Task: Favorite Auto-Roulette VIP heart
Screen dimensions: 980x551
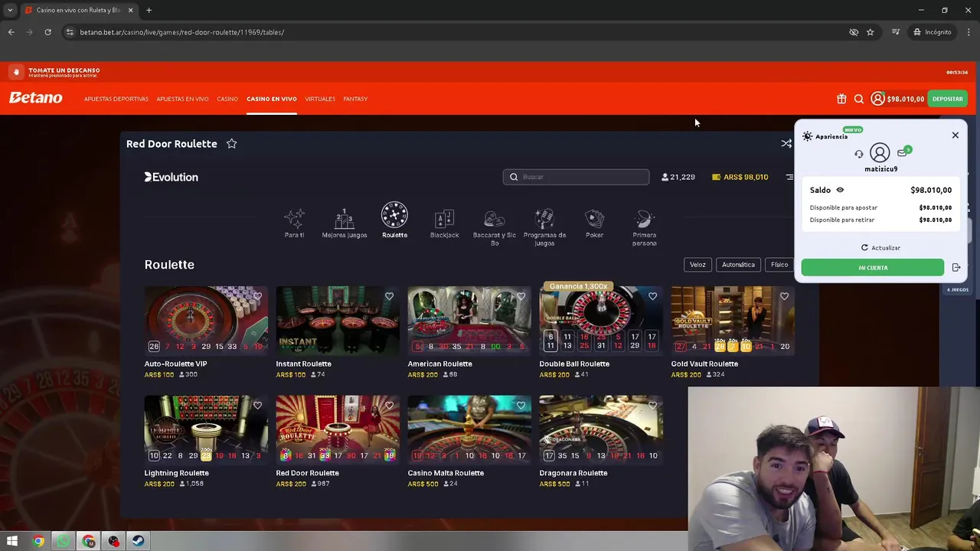Action: [257, 296]
